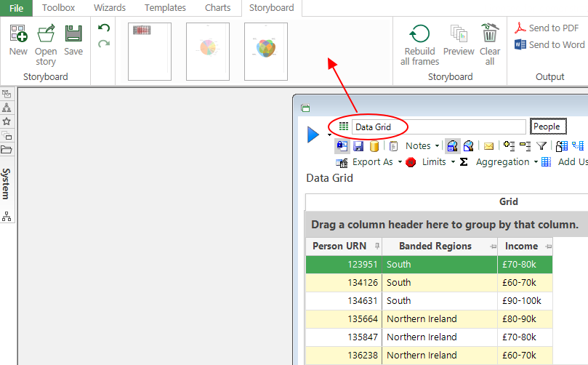Toggle pin on Banded Regions column
The image size is (588, 365).
493,246
